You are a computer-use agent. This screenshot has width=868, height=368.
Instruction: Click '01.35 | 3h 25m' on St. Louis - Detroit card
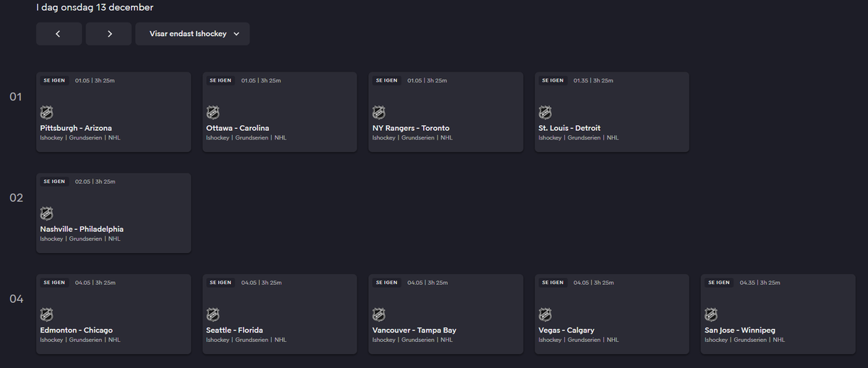click(594, 80)
